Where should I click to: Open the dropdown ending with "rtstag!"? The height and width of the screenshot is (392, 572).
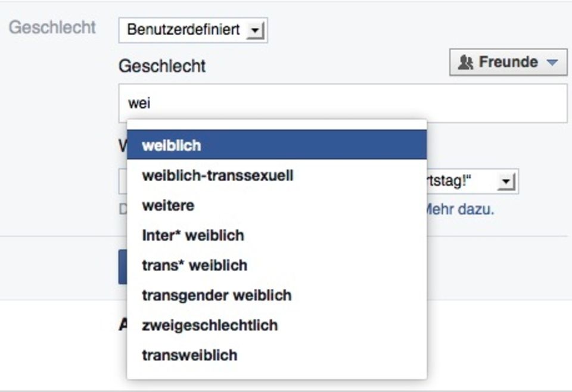(x=506, y=181)
